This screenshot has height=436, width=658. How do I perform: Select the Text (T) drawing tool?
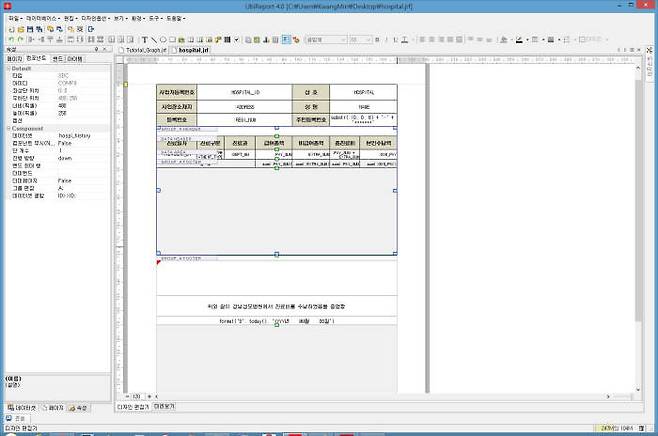(144, 40)
